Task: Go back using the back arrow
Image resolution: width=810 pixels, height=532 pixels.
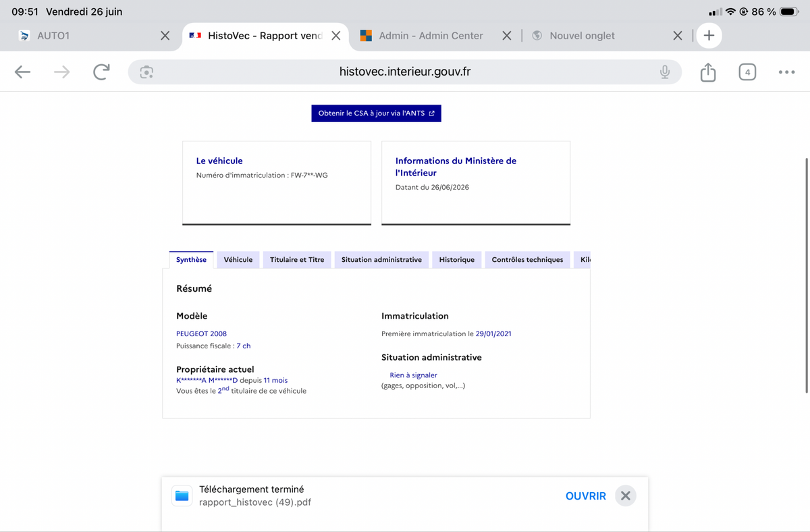Action: click(22, 72)
